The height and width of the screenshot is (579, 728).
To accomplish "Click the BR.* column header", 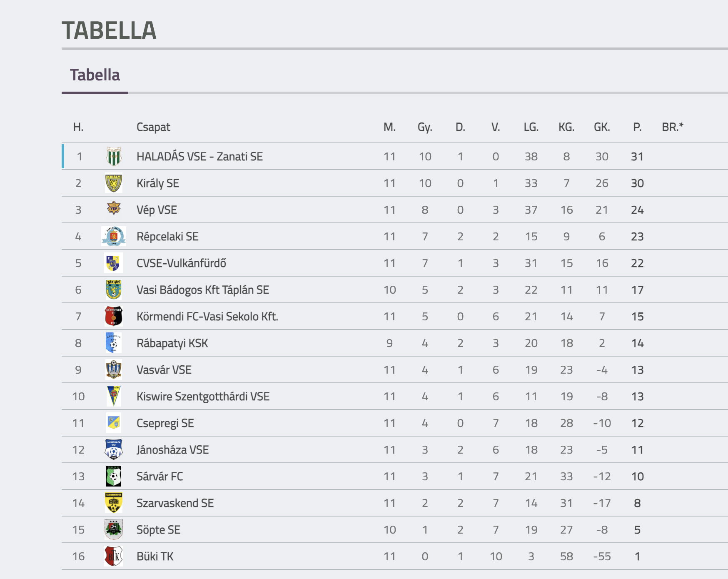I will pos(673,127).
